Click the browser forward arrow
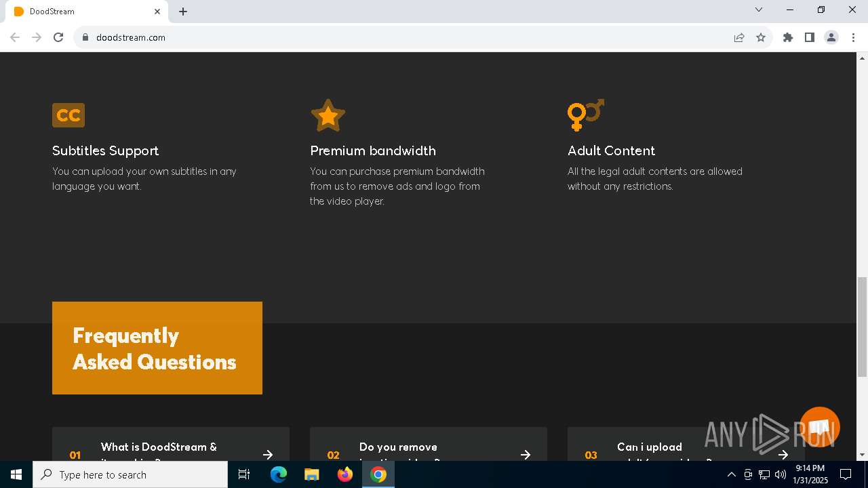868x488 pixels. 37,37
